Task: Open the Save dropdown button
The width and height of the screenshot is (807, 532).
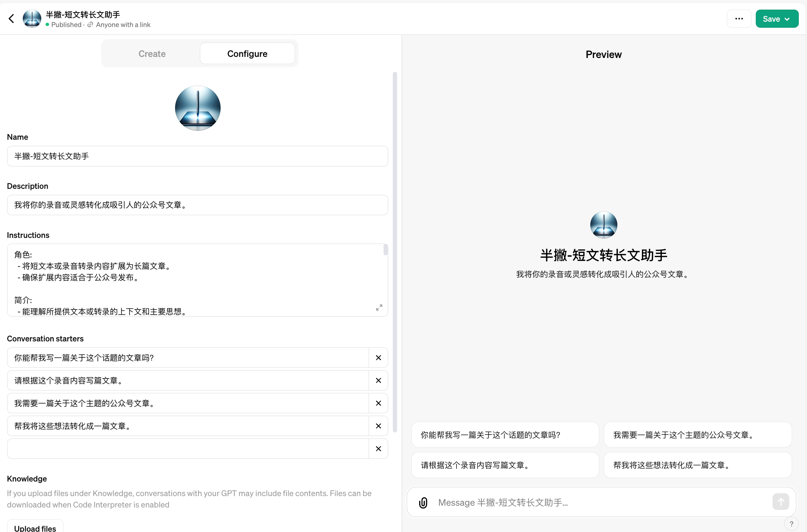Action: [x=777, y=19]
